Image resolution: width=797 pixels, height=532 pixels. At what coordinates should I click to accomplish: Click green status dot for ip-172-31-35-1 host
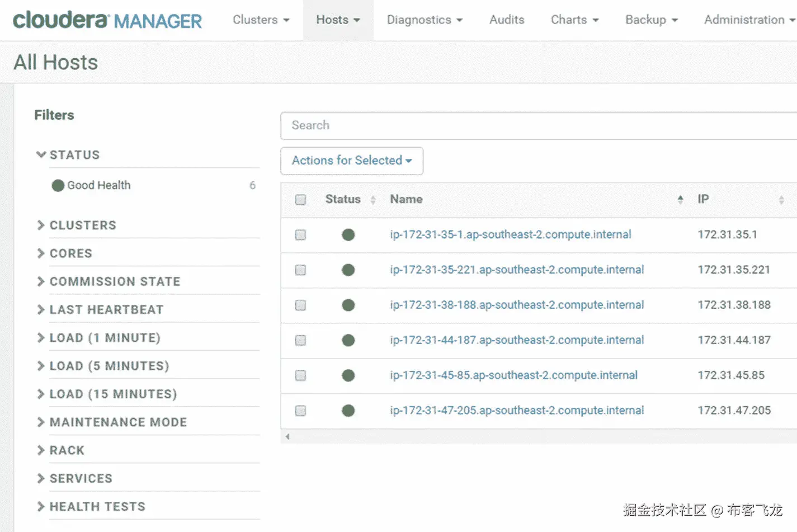[x=348, y=235]
